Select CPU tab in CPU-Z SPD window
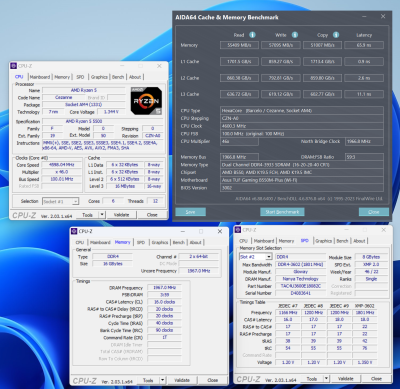The height and width of the screenshot is (389, 400). (x=243, y=241)
